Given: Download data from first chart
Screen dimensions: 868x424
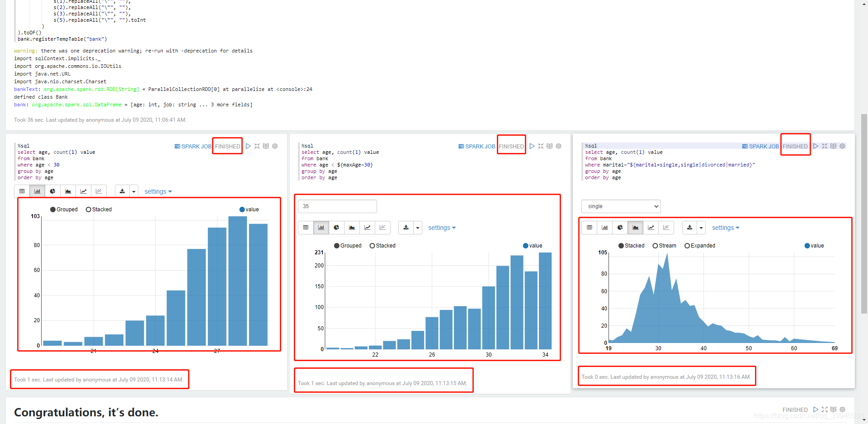Looking at the screenshot, I should click(x=122, y=191).
